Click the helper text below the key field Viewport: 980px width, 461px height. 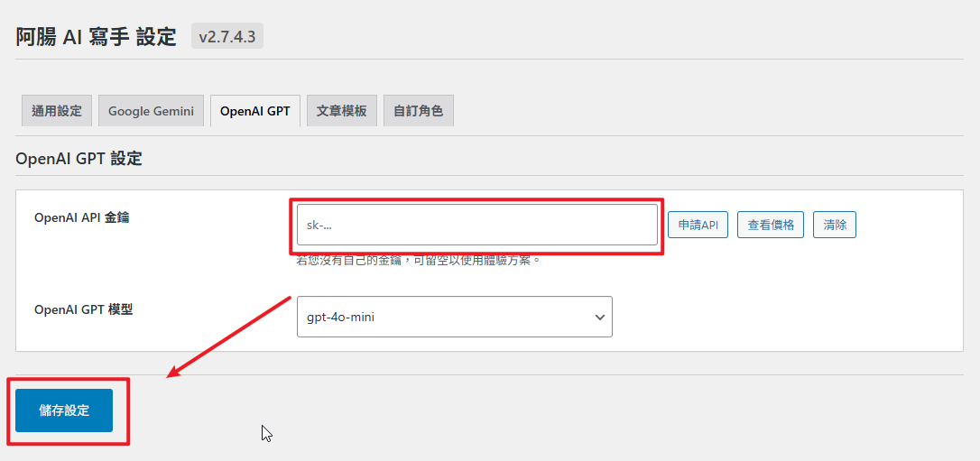419,260
